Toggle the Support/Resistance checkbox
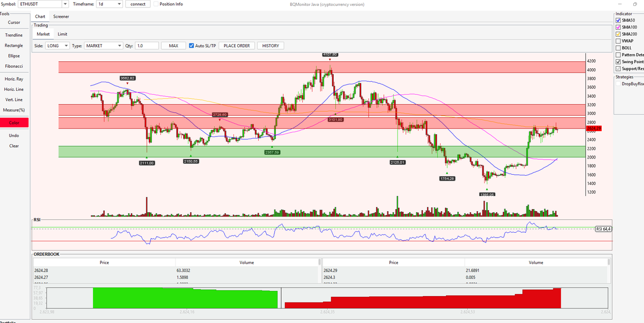Image resolution: width=644 pixels, height=323 pixels. (618, 69)
